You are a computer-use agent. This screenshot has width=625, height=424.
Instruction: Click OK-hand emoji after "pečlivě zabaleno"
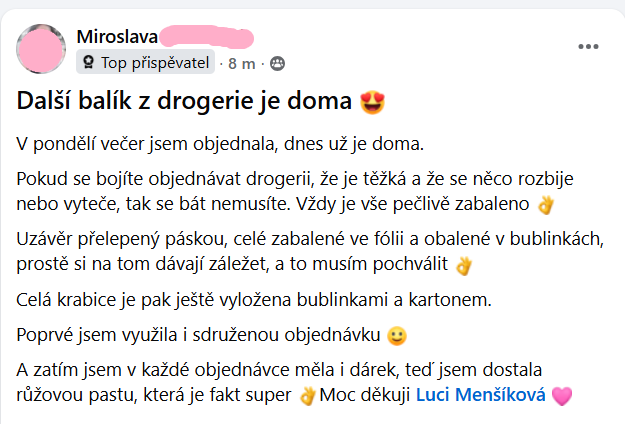click(545, 205)
